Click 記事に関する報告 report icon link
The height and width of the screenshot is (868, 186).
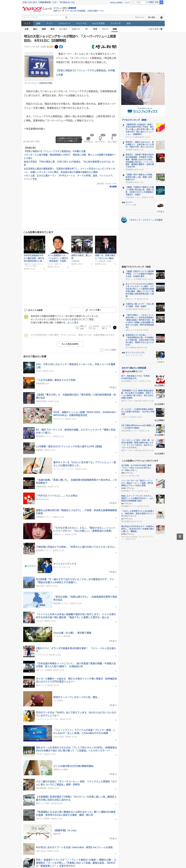click(31, 141)
